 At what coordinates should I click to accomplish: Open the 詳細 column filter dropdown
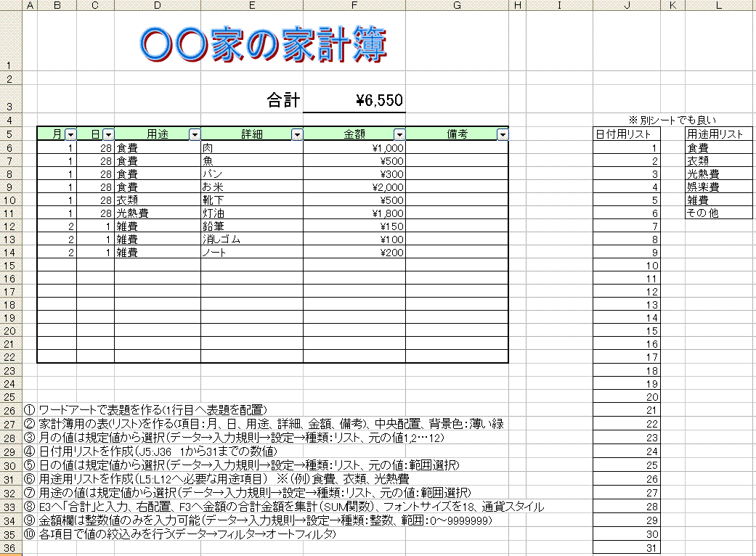(297, 134)
